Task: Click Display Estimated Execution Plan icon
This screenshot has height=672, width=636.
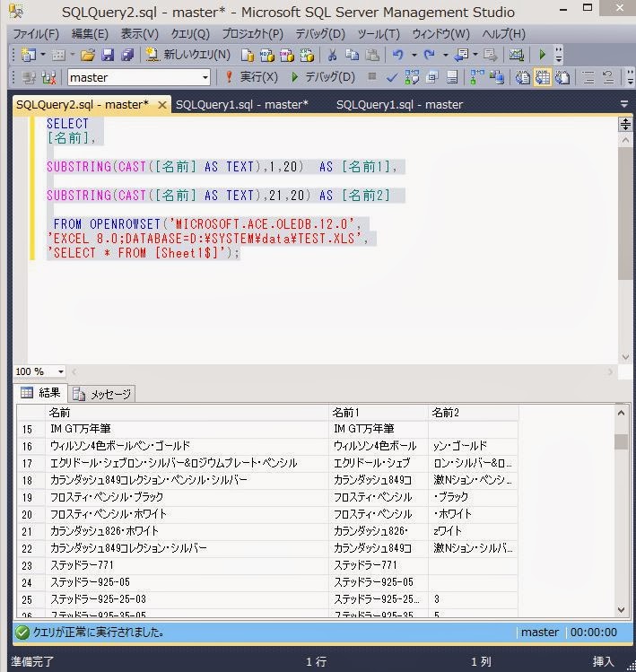Action: (x=412, y=77)
